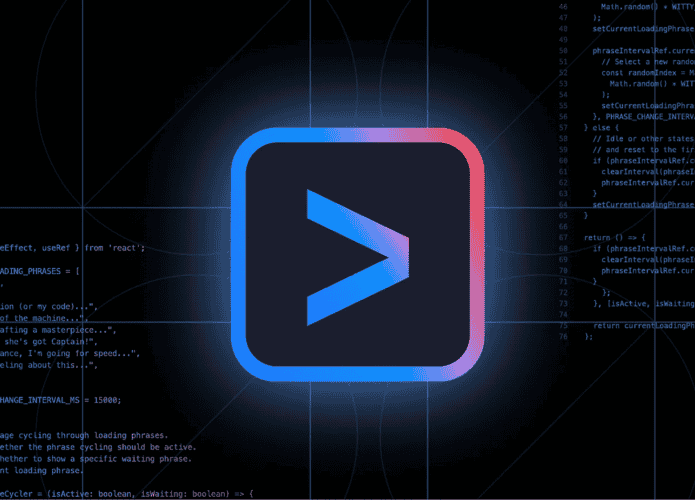Select the "she's got Captain!" phrase line
Image resolution: width=695 pixels, height=500 pixels.
(49, 342)
